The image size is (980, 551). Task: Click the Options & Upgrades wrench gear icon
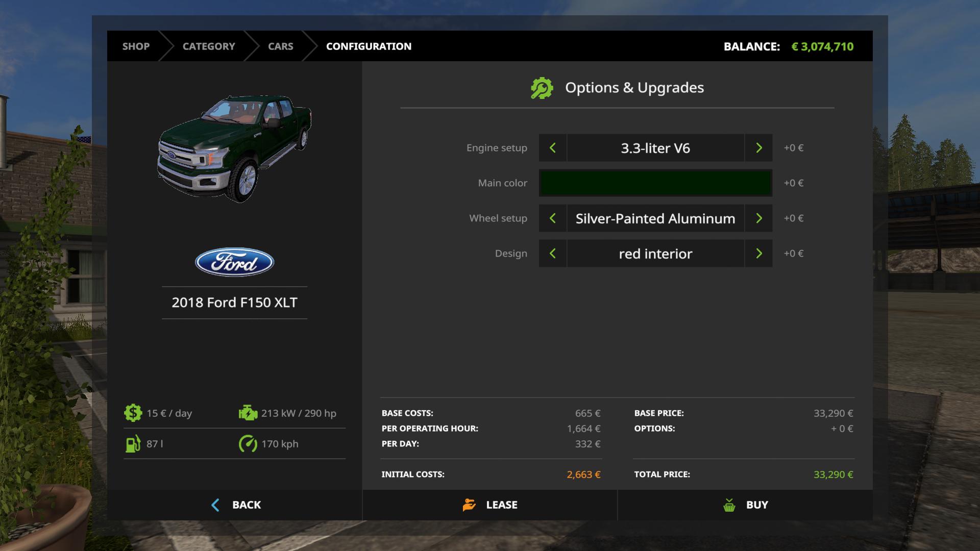[x=542, y=88]
